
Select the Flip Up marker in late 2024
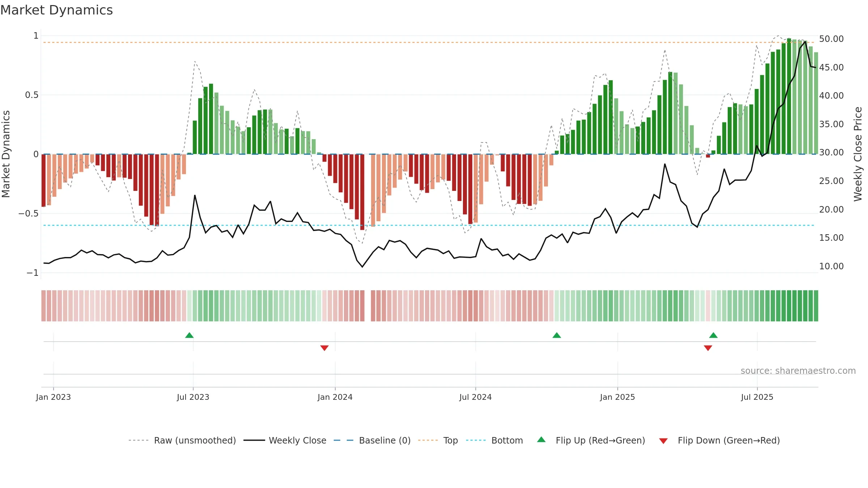pyautogui.click(x=557, y=335)
